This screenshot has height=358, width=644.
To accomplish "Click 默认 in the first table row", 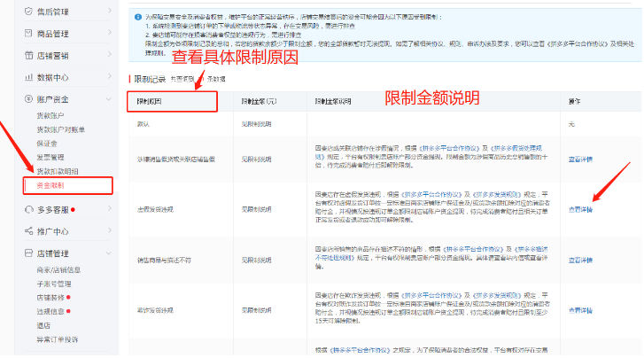I will 143,124.
